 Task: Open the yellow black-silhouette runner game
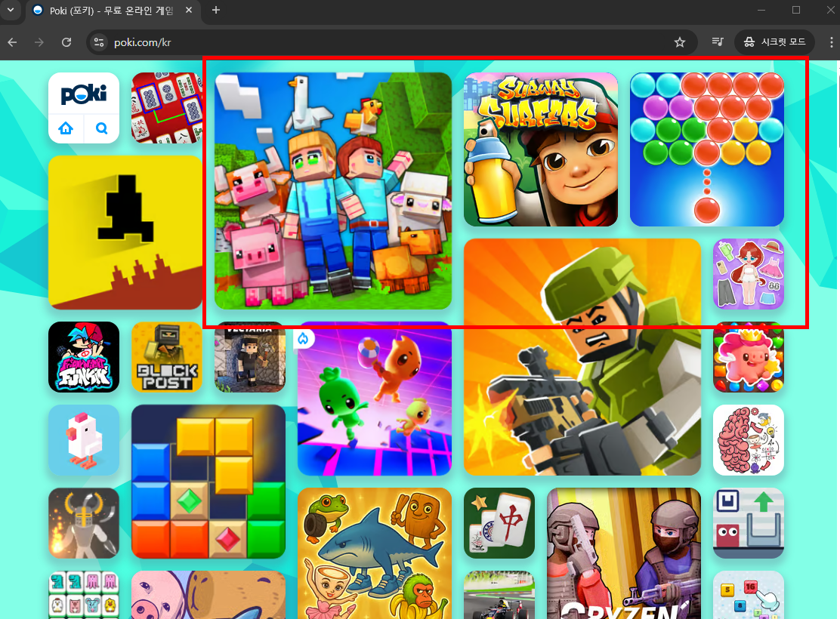click(x=125, y=233)
